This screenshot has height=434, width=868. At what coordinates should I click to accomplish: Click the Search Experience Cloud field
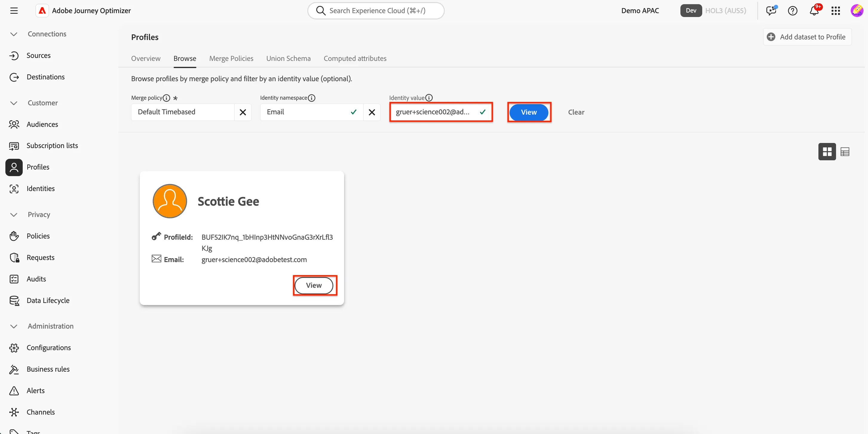[376, 10]
